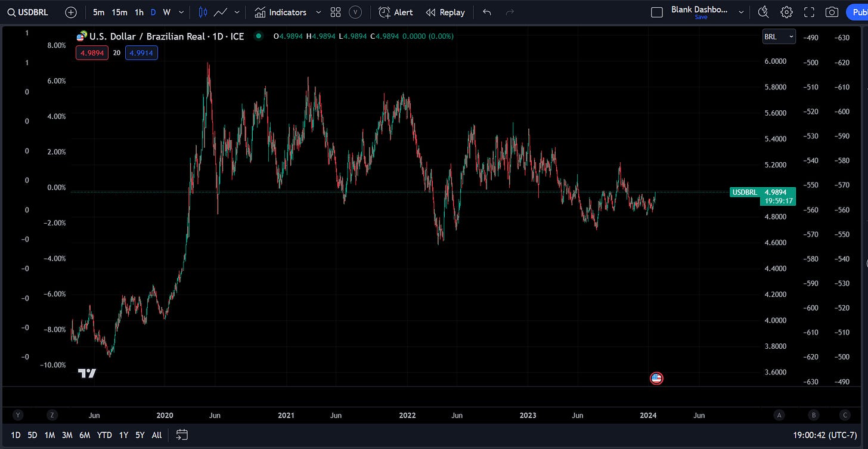Click the -10.00% percent axis label

pyautogui.click(x=54, y=365)
